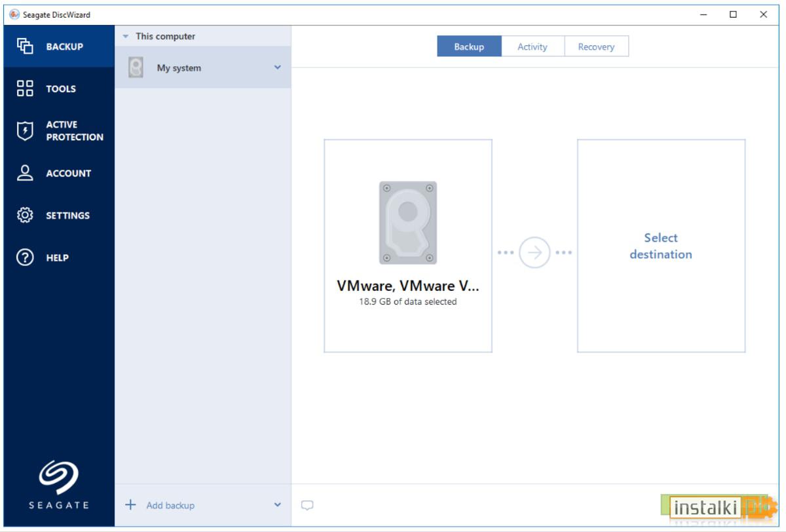Switch to the Activity tab
786x532 pixels.
(x=533, y=47)
